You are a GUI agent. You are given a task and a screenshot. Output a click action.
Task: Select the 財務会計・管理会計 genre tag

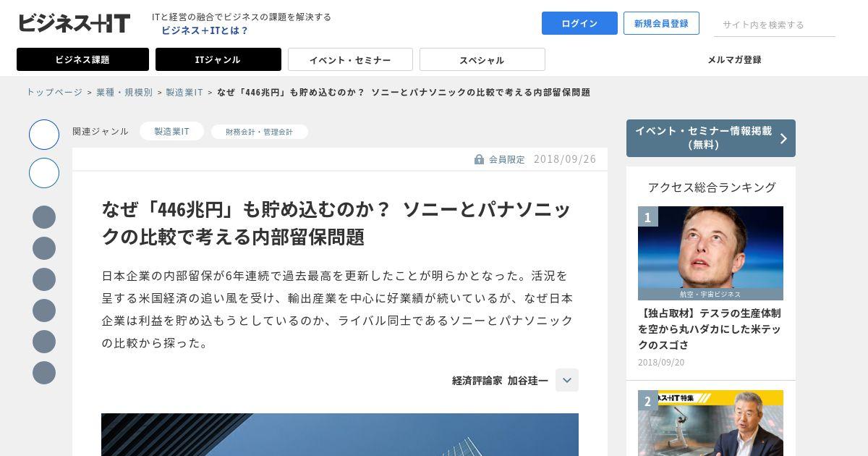pos(260,132)
